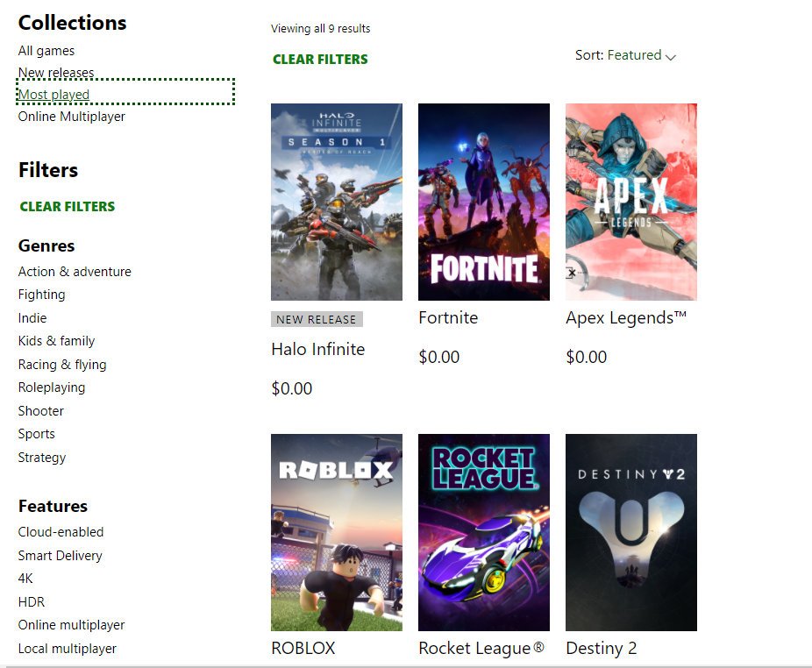Click CLEAR FILTERS in the sidebar
Image resolution: width=812 pixels, height=668 pixels.
tap(68, 207)
